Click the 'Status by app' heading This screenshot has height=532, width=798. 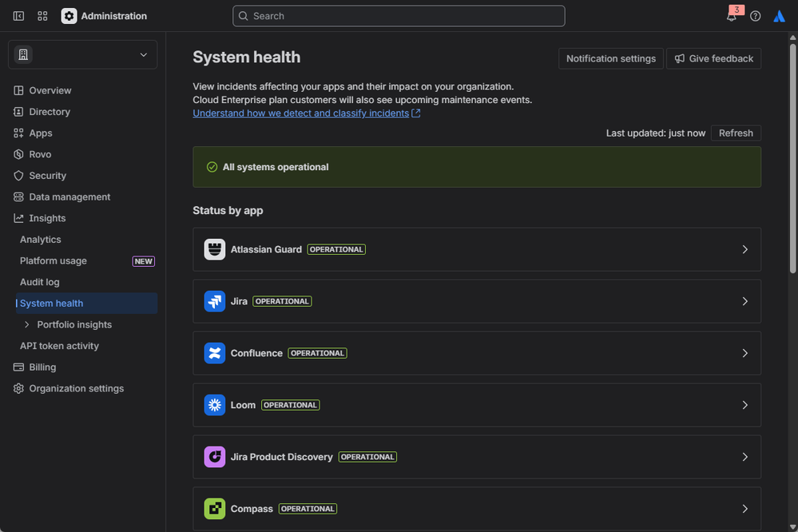coord(228,210)
